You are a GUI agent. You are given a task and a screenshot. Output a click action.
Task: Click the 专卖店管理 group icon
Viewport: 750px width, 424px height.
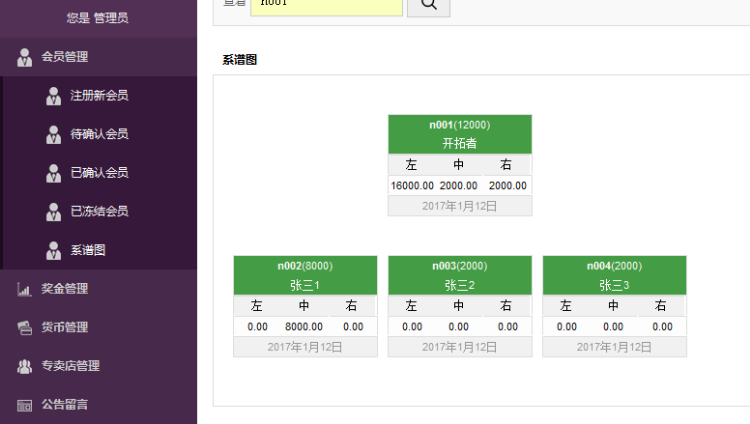click(x=25, y=366)
